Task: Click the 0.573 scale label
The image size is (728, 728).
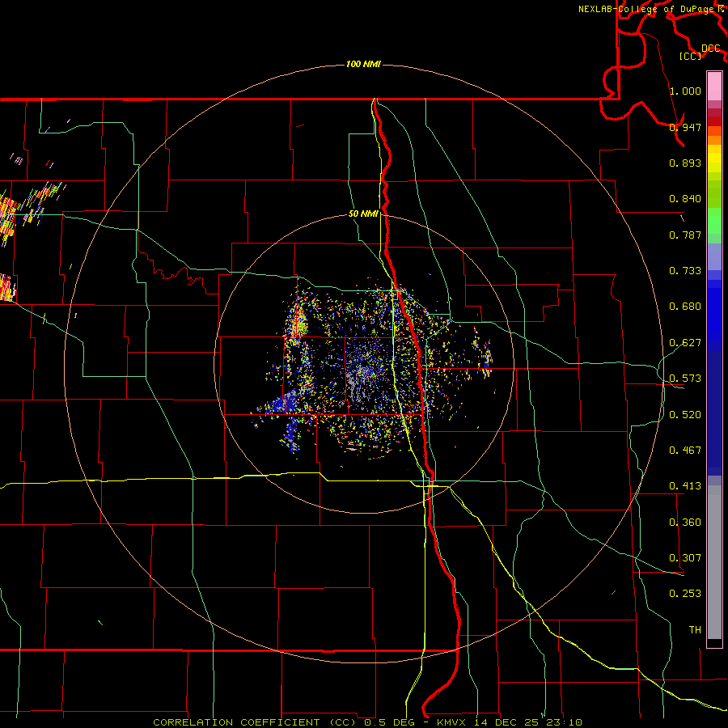Action: (685, 379)
